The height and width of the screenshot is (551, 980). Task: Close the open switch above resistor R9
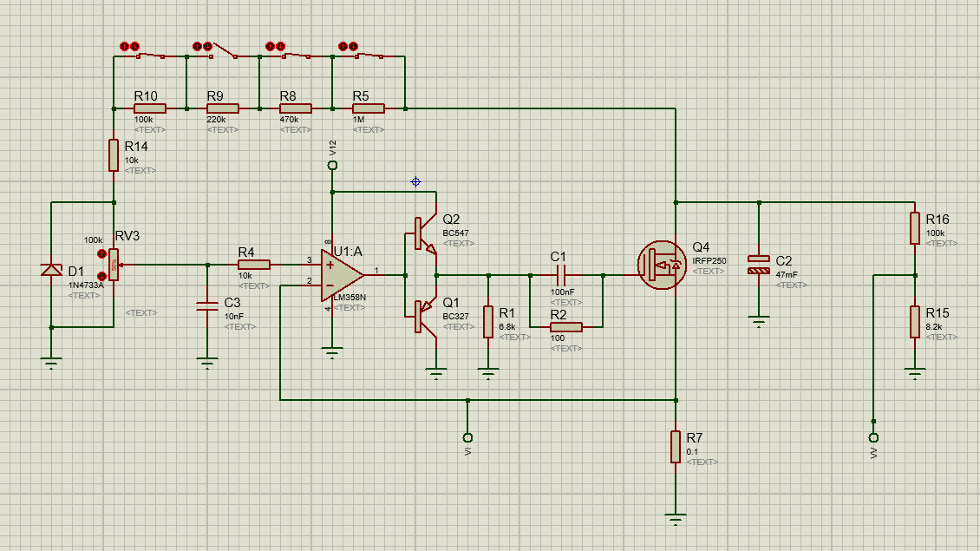[x=223, y=54]
